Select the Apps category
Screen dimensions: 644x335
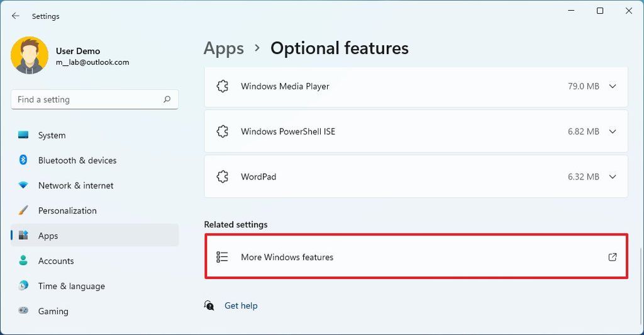point(94,236)
